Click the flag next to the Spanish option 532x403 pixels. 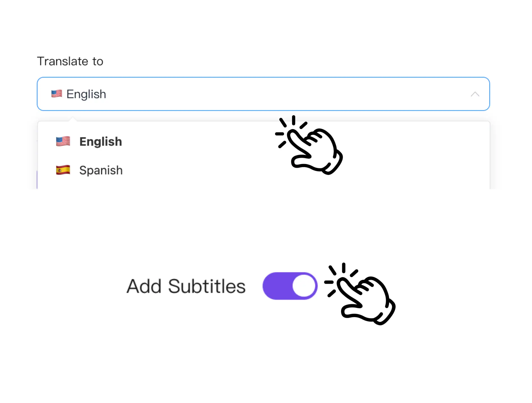[x=63, y=170]
